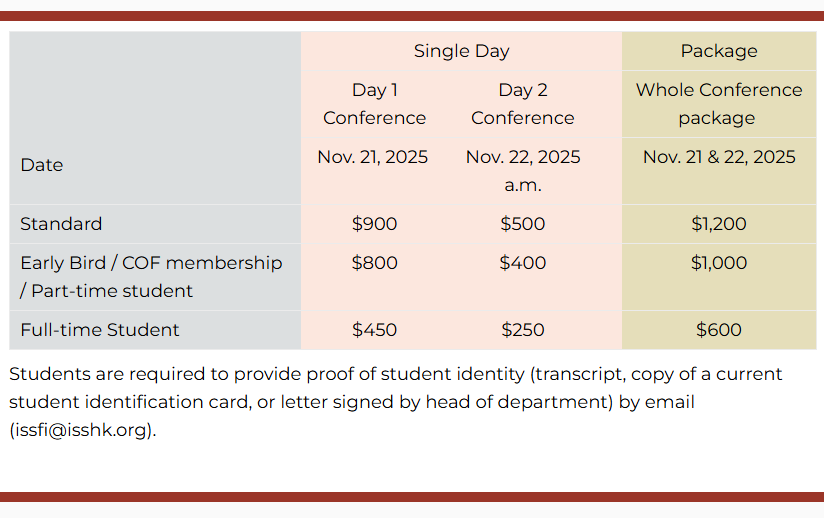The width and height of the screenshot is (824, 518).
Task: Click the Nov. 22, 2025 a.m. date cell
Action: tap(523, 170)
